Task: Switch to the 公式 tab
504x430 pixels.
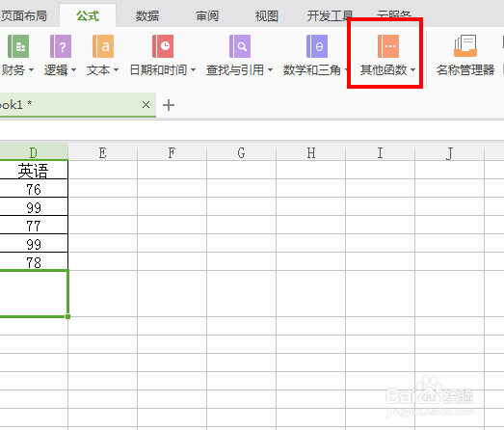Action: coord(88,15)
